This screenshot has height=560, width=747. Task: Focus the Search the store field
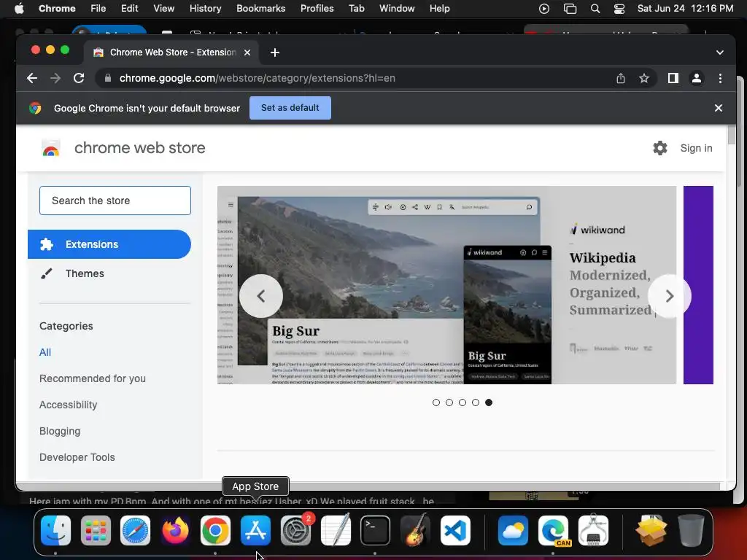click(x=115, y=201)
